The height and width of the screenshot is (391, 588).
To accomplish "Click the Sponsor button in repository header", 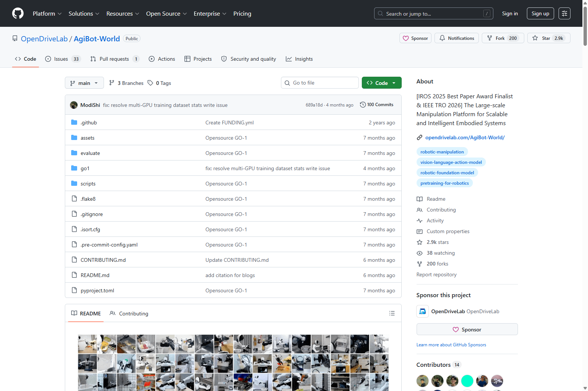I will [x=415, y=38].
